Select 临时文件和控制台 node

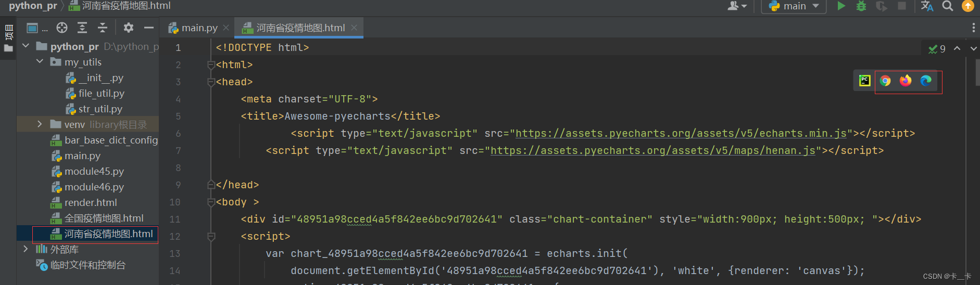(81, 265)
